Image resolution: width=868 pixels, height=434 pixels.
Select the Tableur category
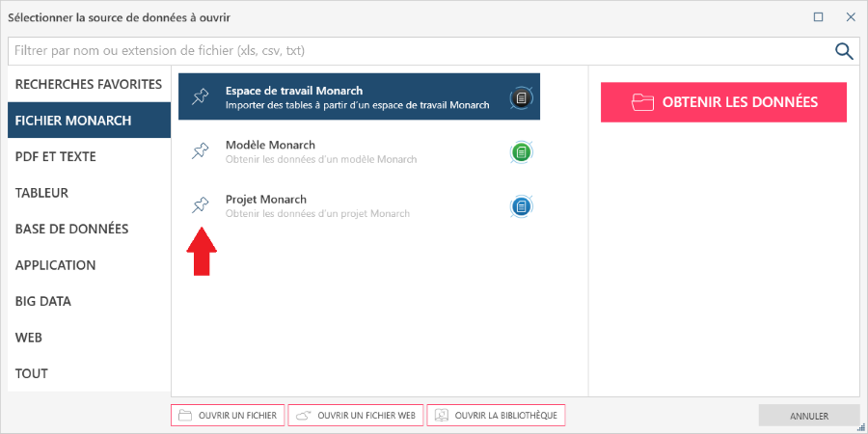(42, 193)
